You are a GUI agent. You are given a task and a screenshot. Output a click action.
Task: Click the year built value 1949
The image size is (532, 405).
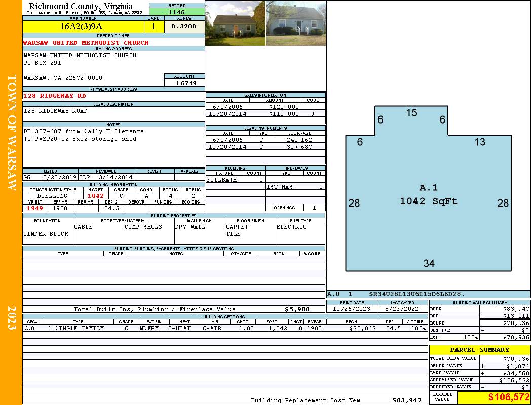point(35,208)
